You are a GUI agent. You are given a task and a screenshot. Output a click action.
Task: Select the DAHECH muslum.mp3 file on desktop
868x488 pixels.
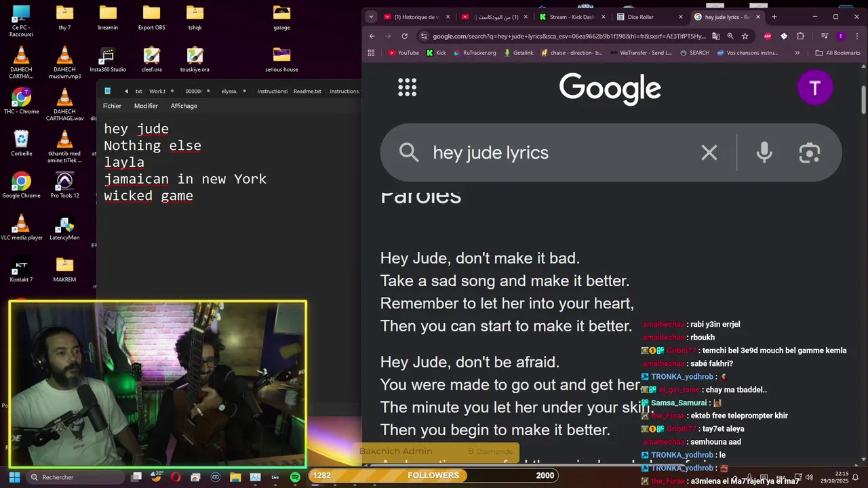tap(64, 62)
